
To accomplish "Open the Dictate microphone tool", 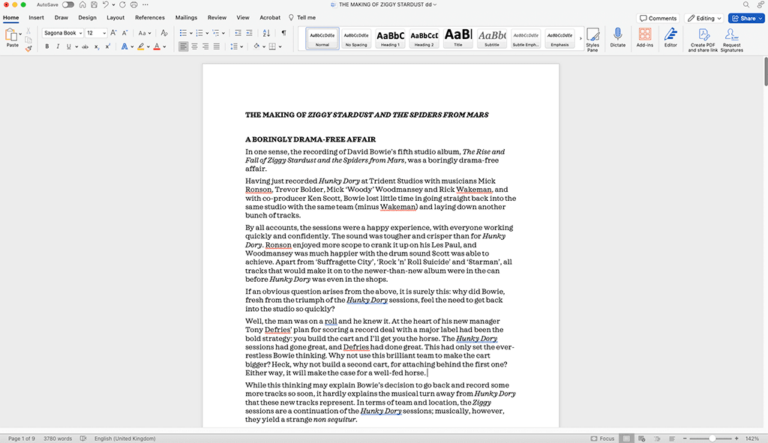I will [x=617, y=38].
